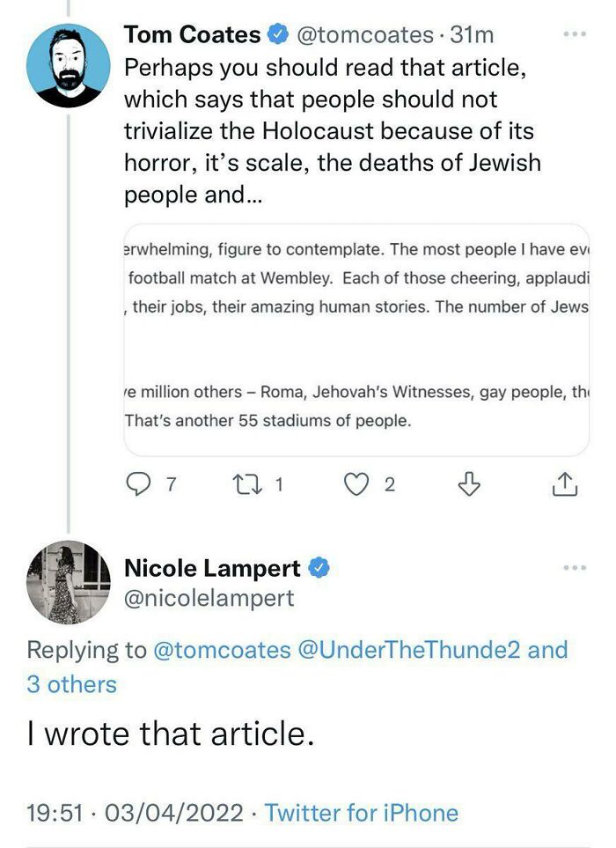Click the Twitter for iPhone source link
The image size is (616, 848).
coord(361,812)
